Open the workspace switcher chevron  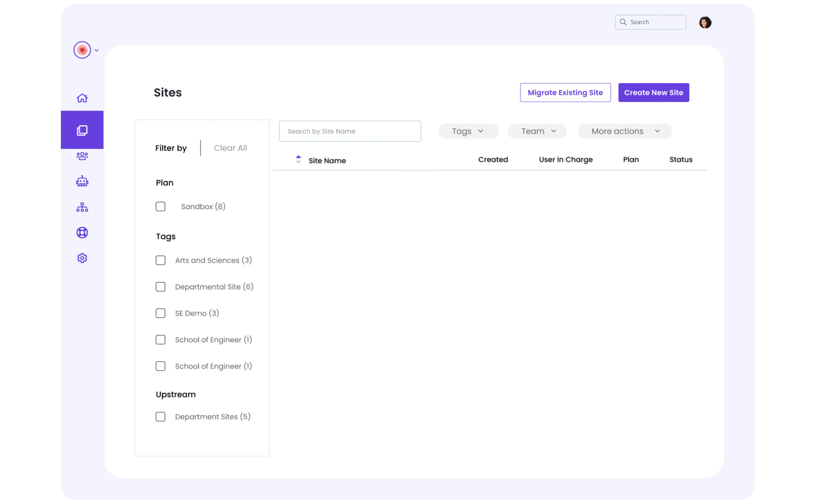[x=97, y=50]
